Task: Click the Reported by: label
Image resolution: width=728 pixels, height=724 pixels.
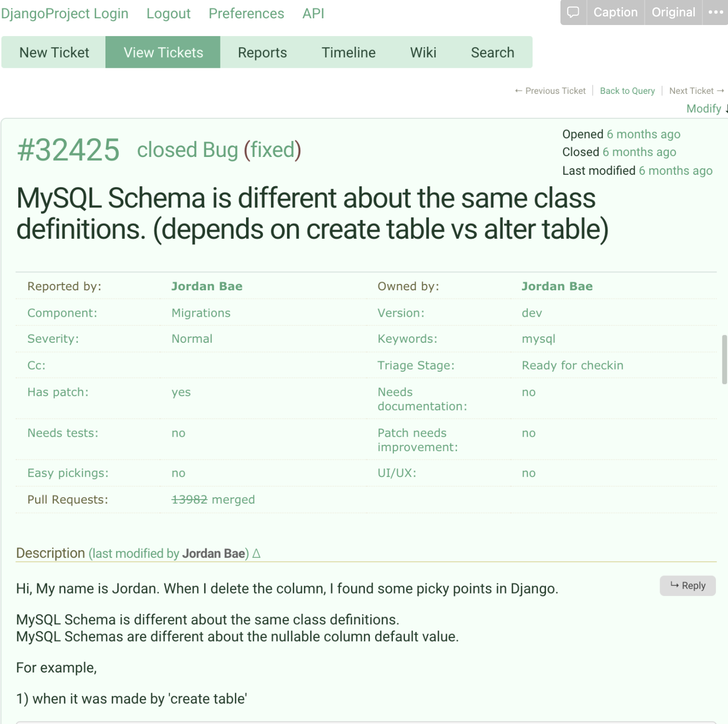Action: pyautogui.click(x=65, y=286)
